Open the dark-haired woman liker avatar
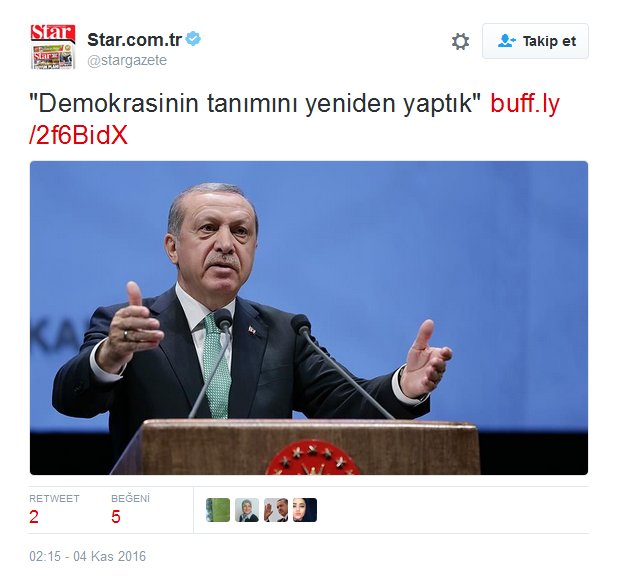This screenshot has width=628, height=579. (x=305, y=510)
